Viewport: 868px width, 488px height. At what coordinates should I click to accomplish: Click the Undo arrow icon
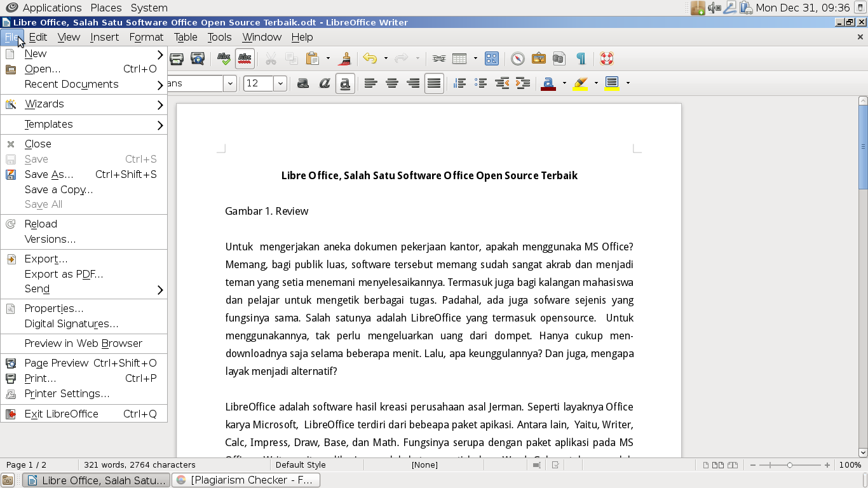click(x=370, y=59)
